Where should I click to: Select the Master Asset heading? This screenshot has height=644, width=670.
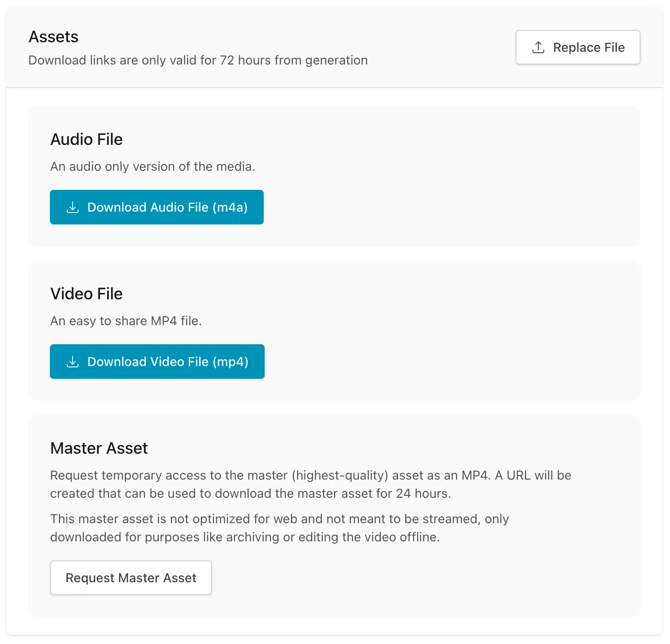(99, 448)
